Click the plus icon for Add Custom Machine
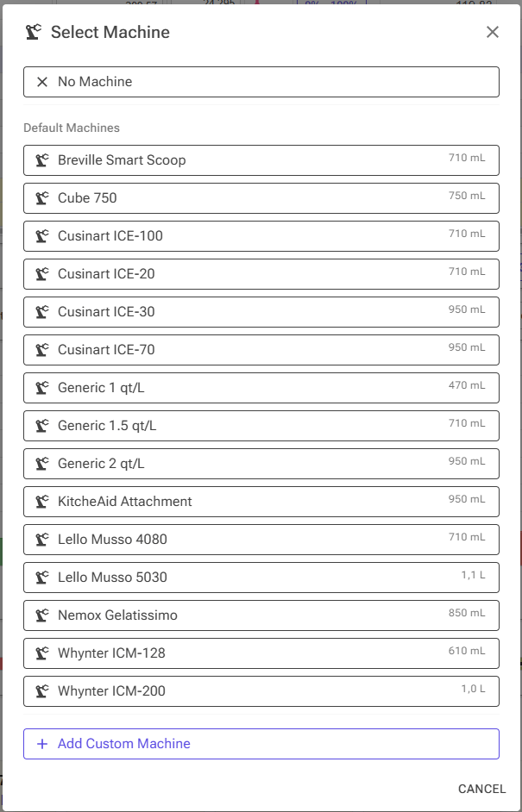This screenshot has height=812, width=522. pos(42,744)
